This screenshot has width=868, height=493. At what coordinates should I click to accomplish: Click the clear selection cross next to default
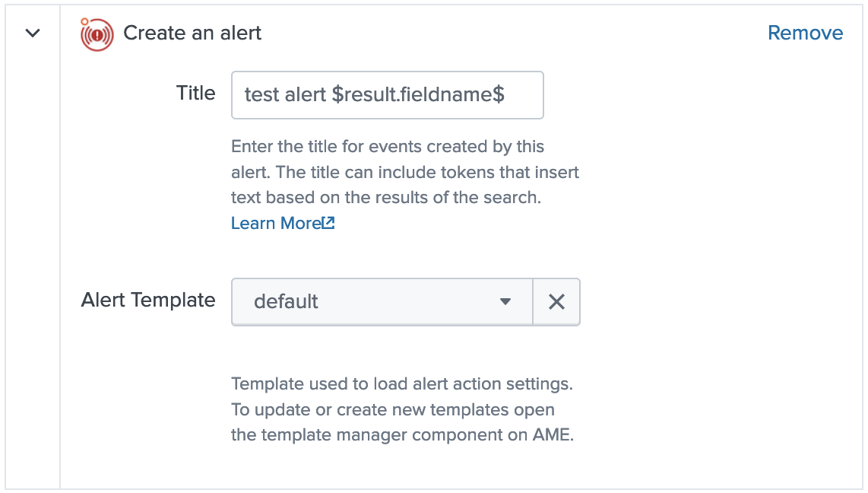coord(556,301)
